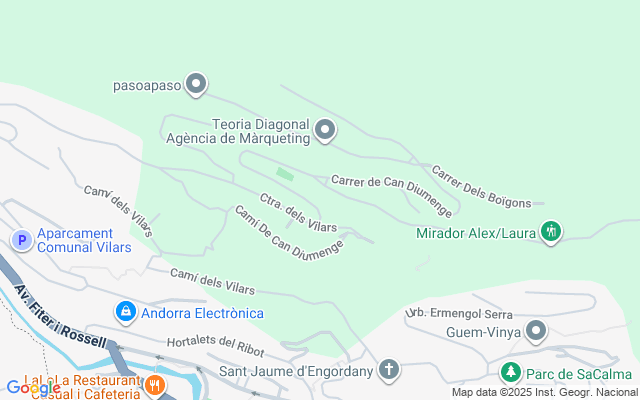The height and width of the screenshot is (400, 640).
Task: Select the Carrer de Can Diumenge label
Action: (391, 196)
